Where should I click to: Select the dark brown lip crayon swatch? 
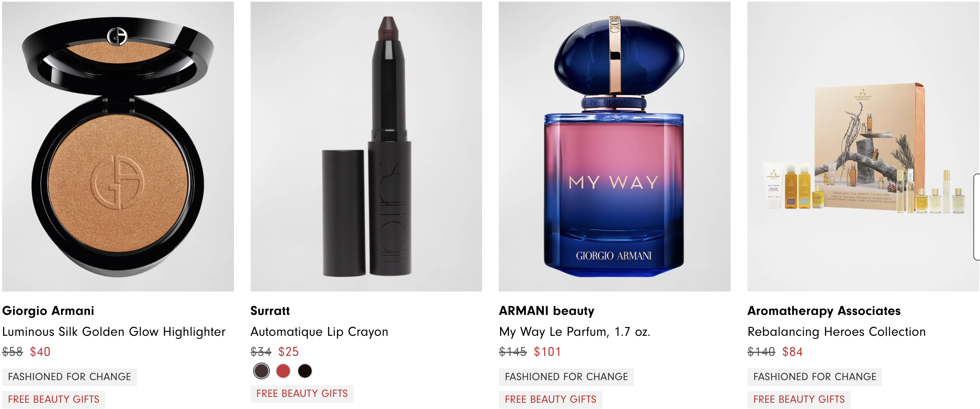262,371
